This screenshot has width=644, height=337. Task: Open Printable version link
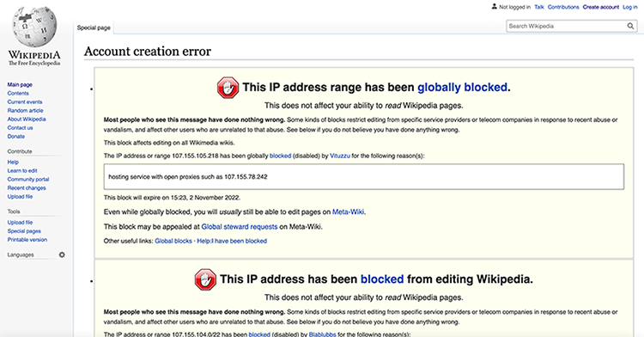pyautogui.click(x=27, y=240)
